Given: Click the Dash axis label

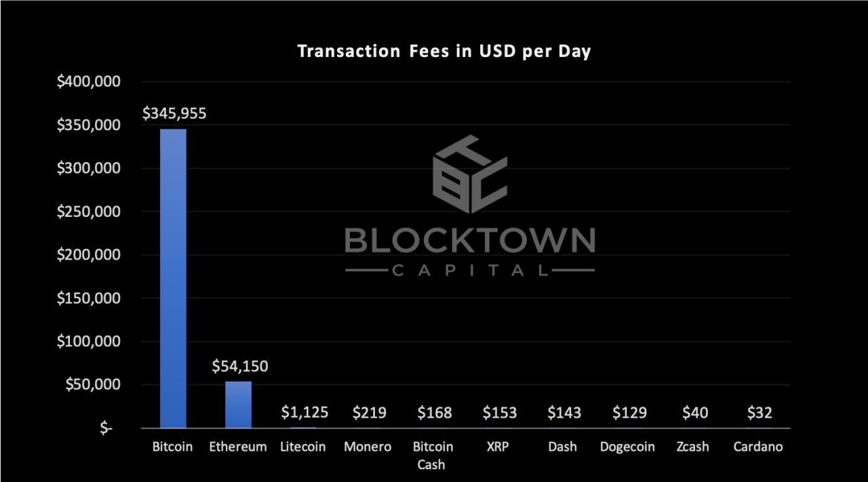Looking at the screenshot, I should tap(564, 447).
